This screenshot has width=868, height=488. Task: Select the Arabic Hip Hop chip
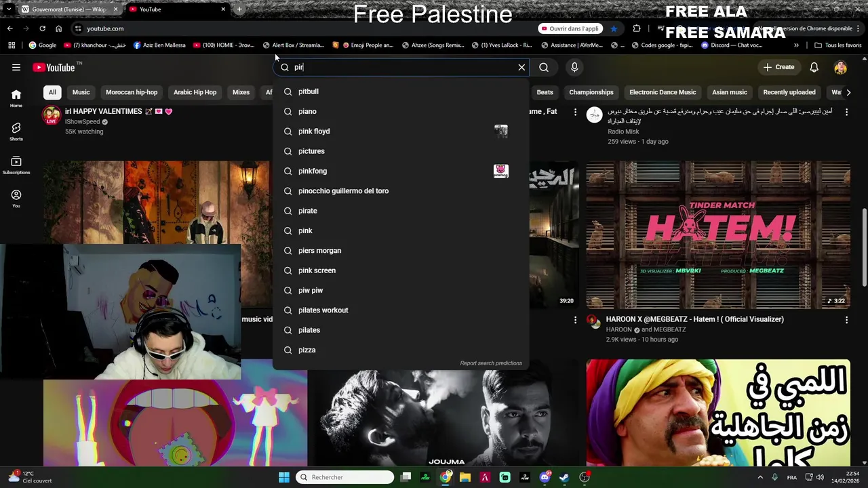[195, 92]
